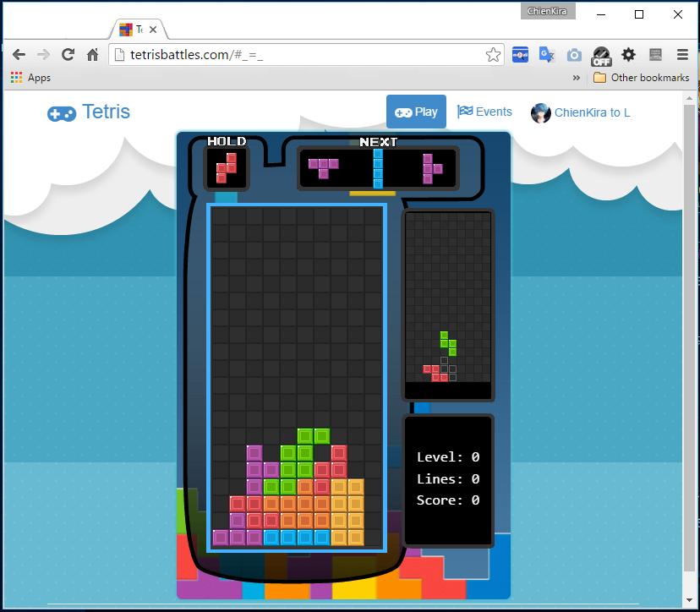
Task: Open the Other bookmarks folder
Action: click(641, 78)
